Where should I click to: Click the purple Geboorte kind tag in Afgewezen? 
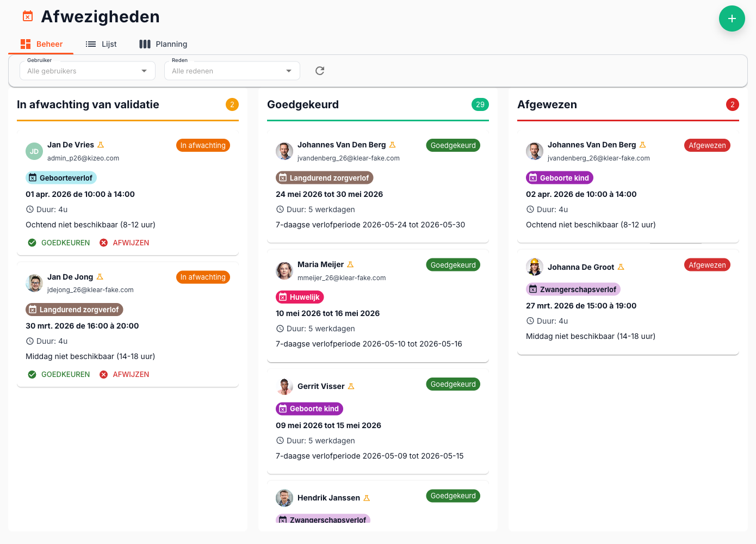559,178
